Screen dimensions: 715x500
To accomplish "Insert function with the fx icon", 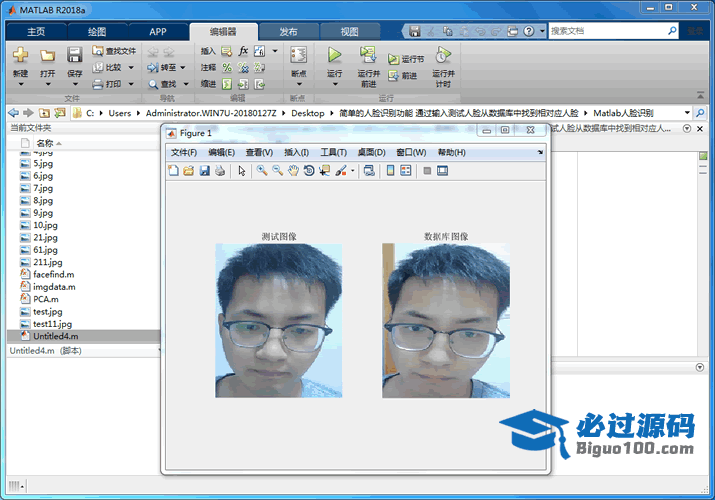I will click(244, 51).
